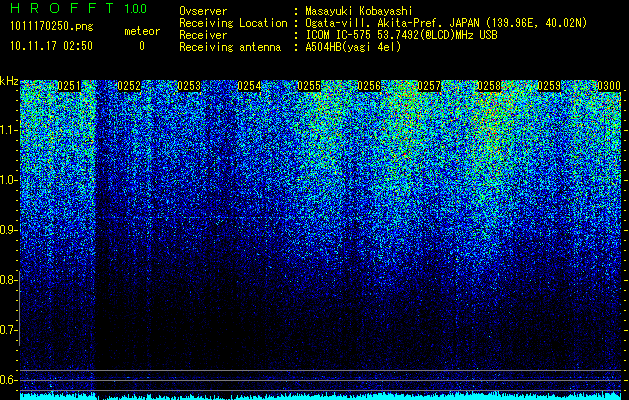The image size is (629, 400).
Task: Click the 0.7 frequency axis label
Action: tap(8, 330)
